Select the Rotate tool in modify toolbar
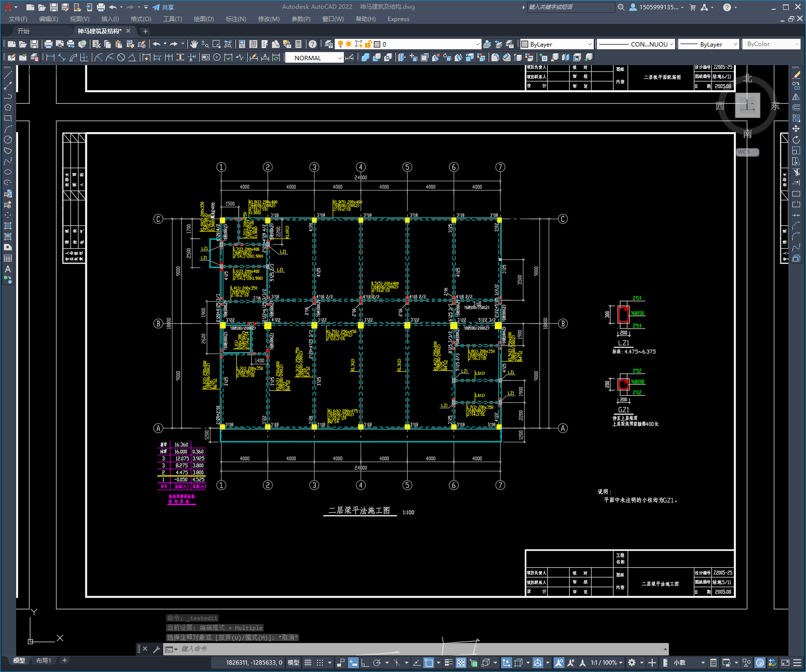This screenshot has width=806, height=672. [796, 140]
